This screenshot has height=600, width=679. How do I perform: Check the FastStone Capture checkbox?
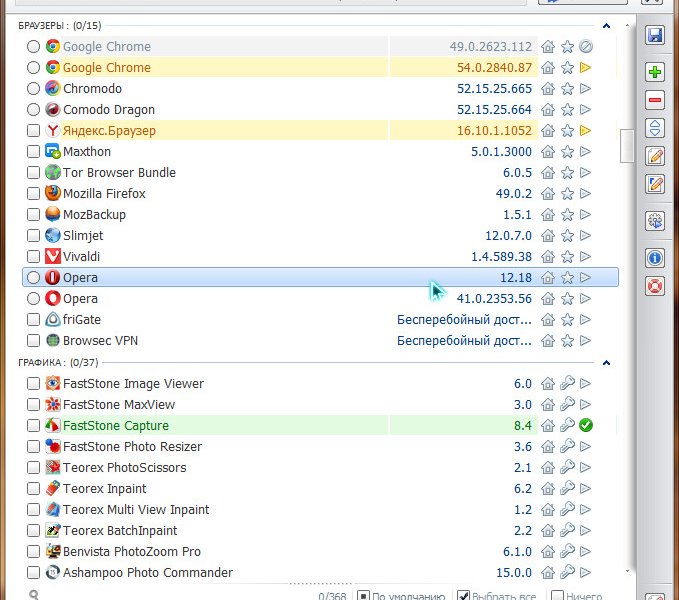(33, 426)
